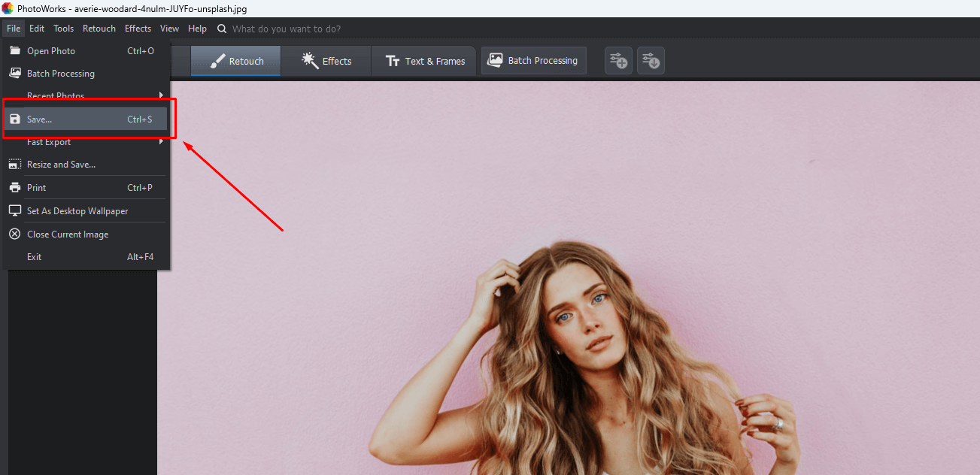The image size is (980, 475).
Task: Switch to the Effects tab
Action: pyautogui.click(x=326, y=61)
